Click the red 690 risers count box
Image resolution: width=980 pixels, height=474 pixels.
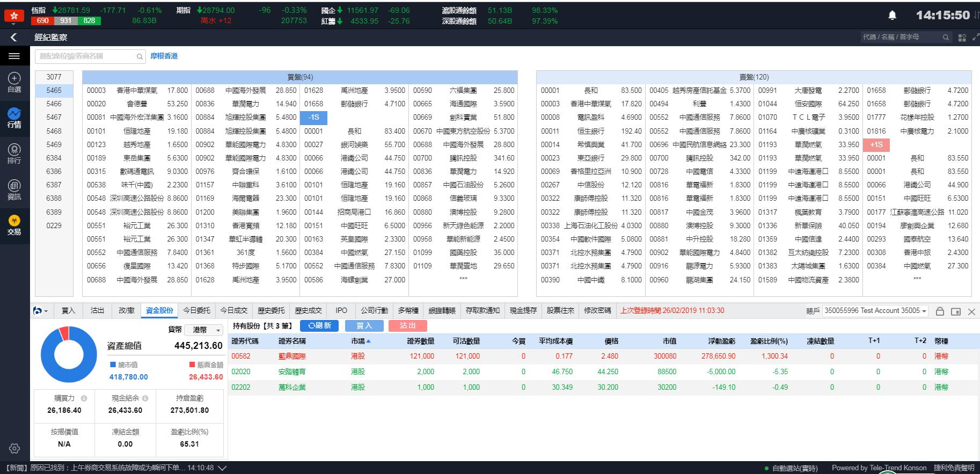click(42, 21)
